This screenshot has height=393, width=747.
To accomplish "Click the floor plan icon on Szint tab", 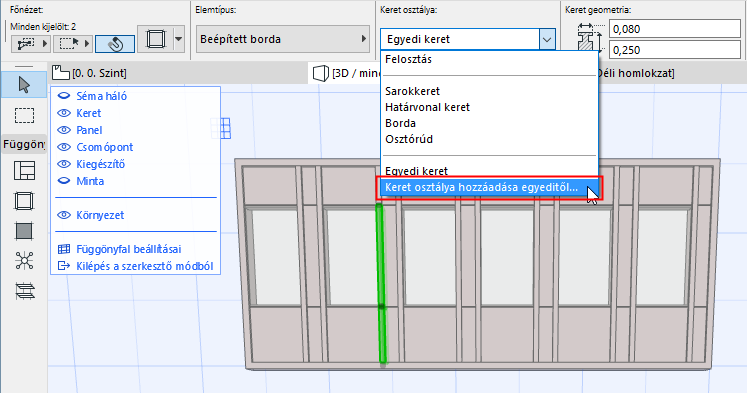I will click(x=61, y=73).
